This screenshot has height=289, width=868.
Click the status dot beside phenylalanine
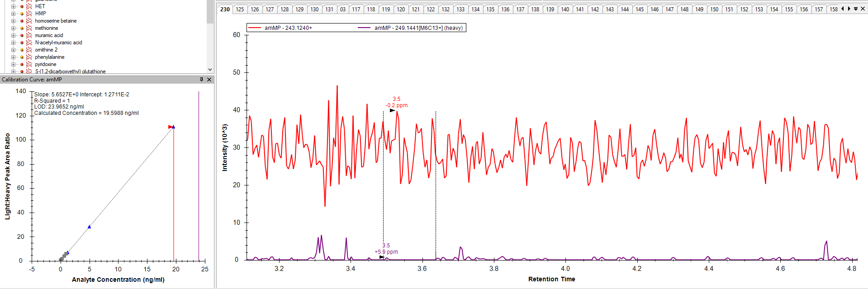pos(22,57)
